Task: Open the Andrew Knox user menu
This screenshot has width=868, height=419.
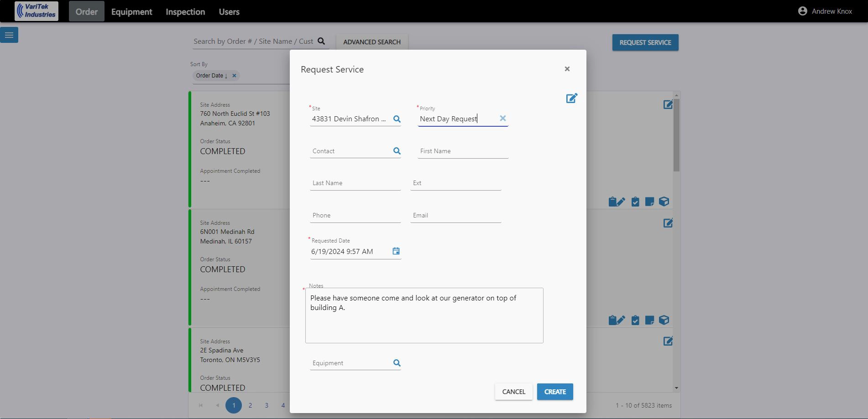Action: 825,11
